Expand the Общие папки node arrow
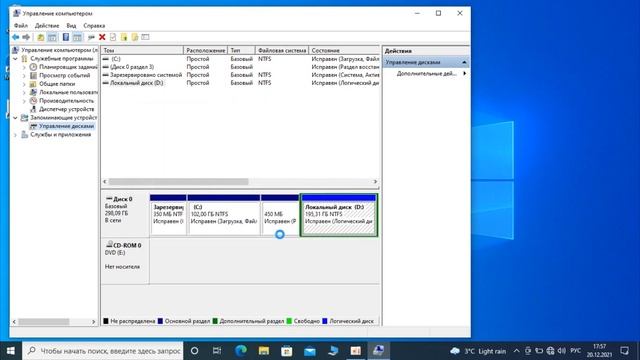The image size is (640, 360). click(x=24, y=84)
